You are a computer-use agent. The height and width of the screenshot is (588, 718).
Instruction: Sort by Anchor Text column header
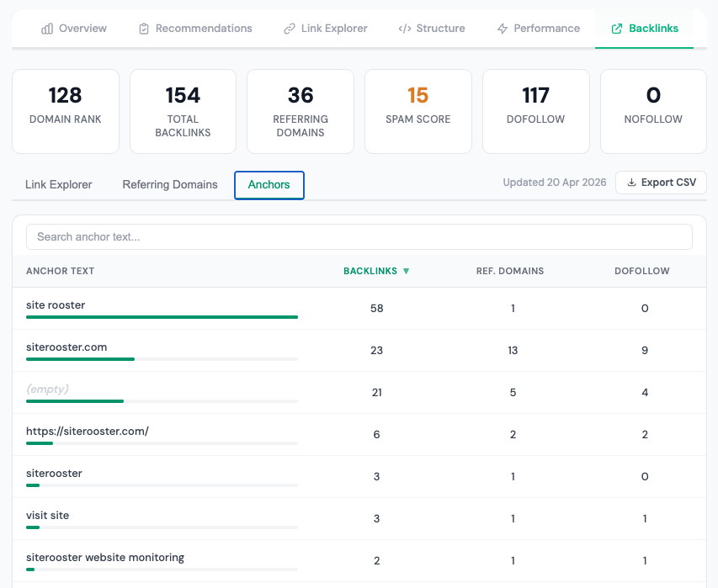60,271
